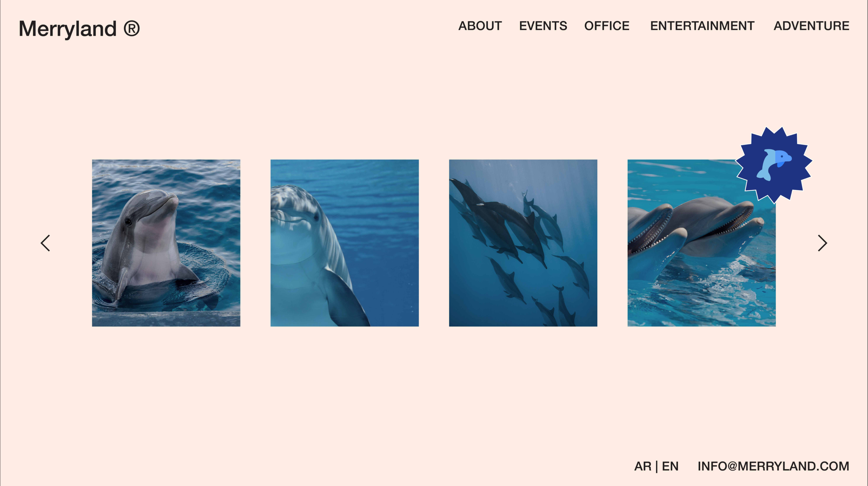
Task: Click the next arrow on the carousel
Action: click(x=823, y=243)
